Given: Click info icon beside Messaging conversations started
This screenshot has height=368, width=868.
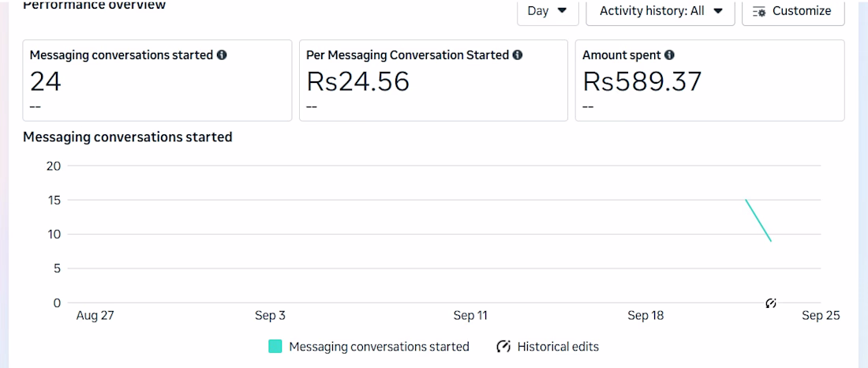Looking at the screenshot, I should click(222, 55).
